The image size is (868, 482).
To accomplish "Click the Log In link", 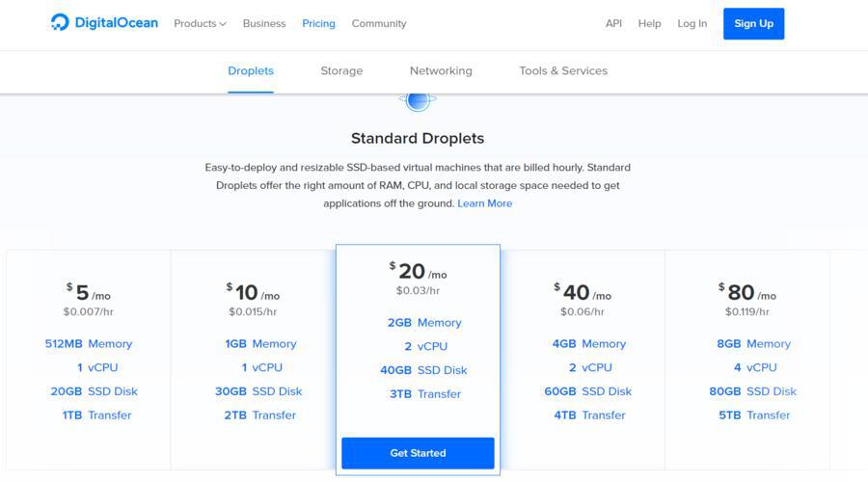I will (692, 23).
